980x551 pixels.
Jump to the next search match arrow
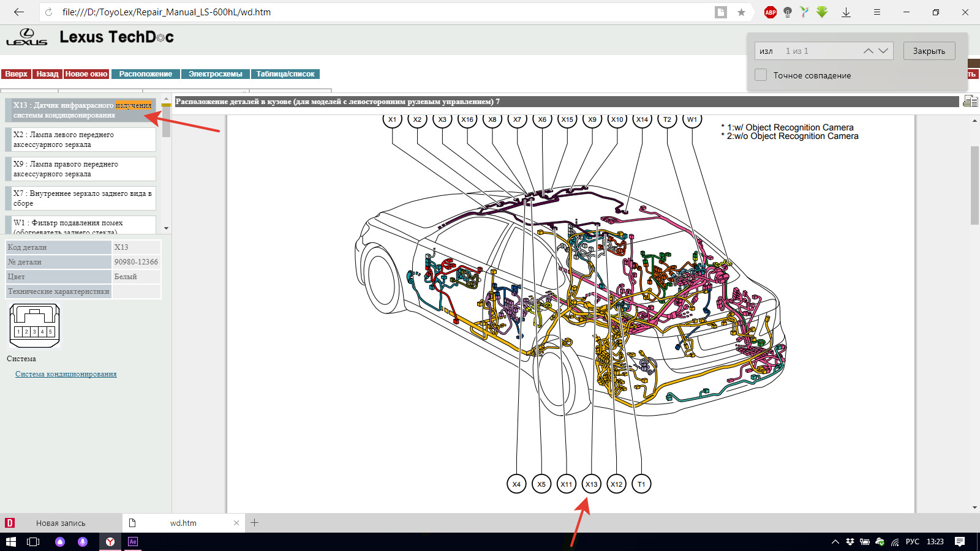(x=883, y=51)
